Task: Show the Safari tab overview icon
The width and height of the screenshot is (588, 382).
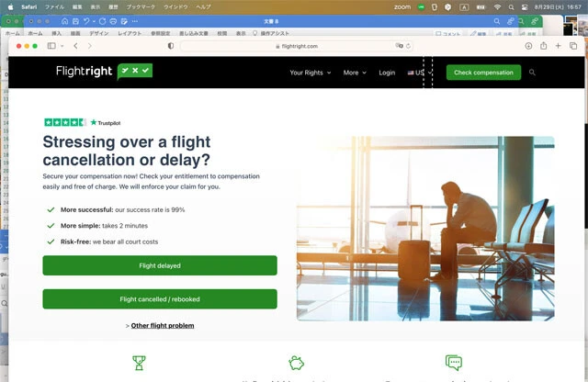Action: pos(573,46)
